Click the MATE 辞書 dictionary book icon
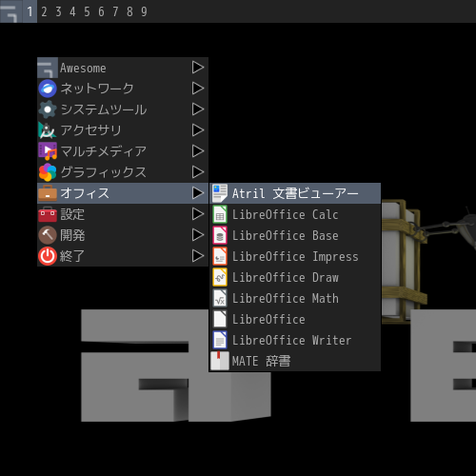Image resolution: width=476 pixels, height=476 pixels. point(220,361)
